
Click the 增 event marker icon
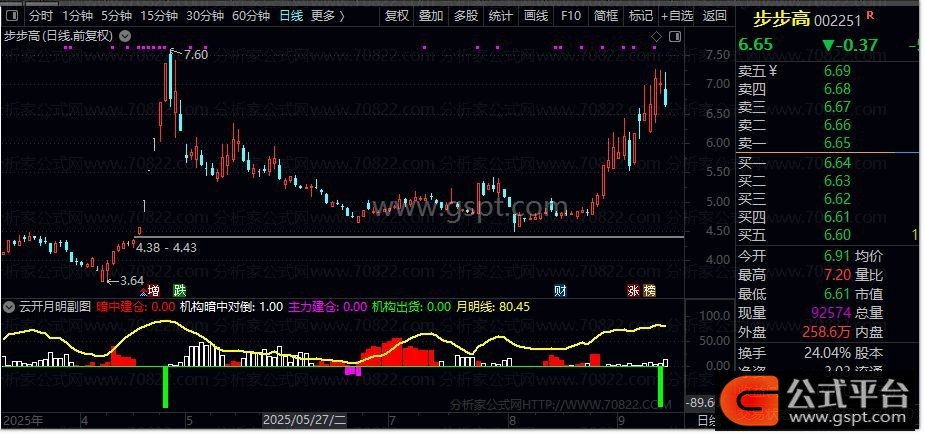(x=152, y=290)
